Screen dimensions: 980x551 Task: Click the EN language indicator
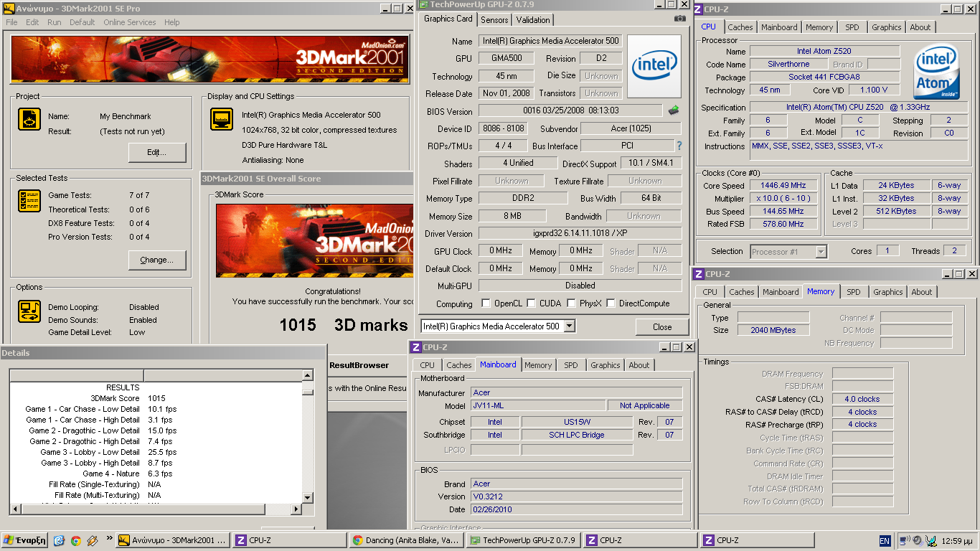click(x=885, y=541)
